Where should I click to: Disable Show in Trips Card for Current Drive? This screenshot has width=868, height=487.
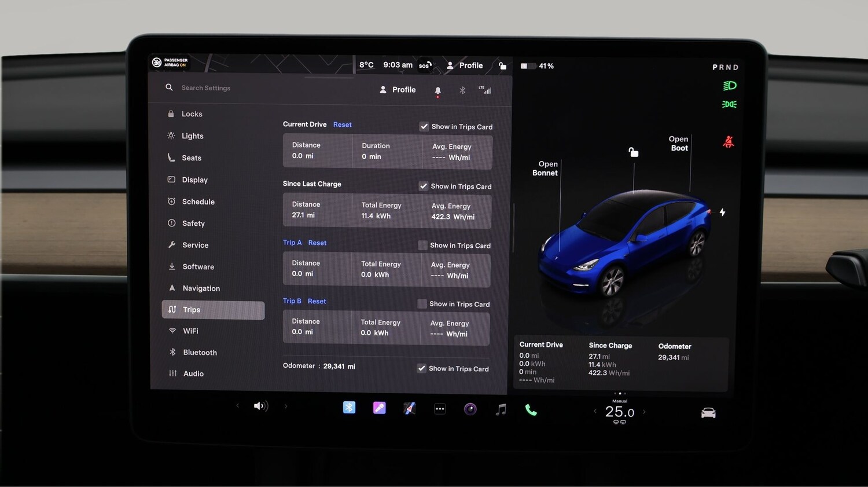tap(424, 126)
